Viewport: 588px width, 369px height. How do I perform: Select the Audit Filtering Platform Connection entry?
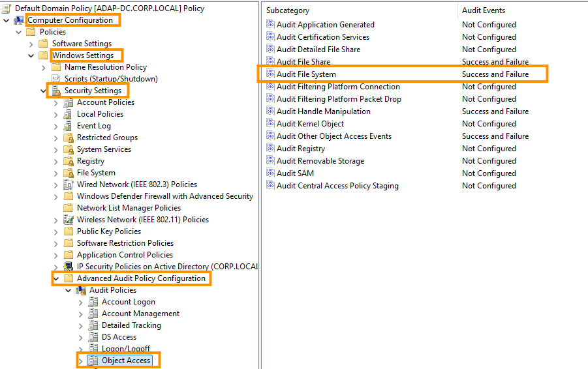(x=338, y=87)
